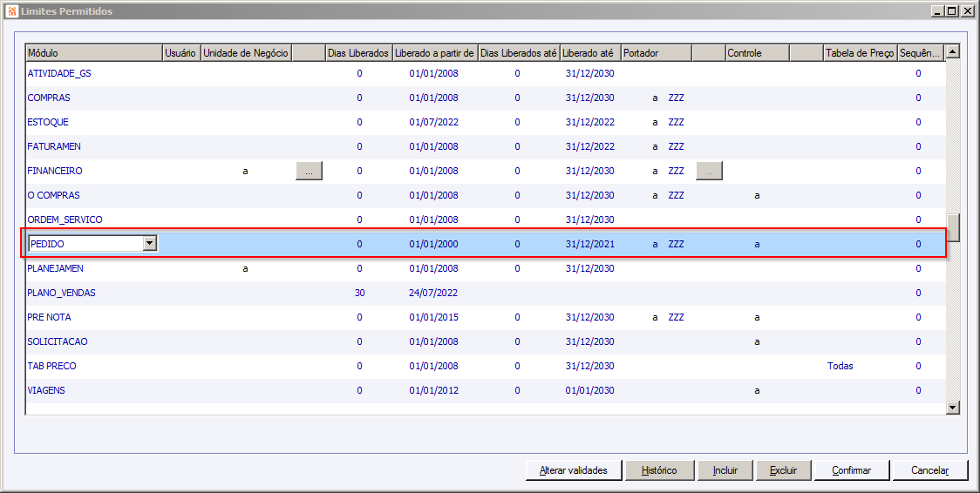Click the 01/01/2000 date in PEDIDO row
The width and height of the screenshot is (980, 493).
pos(433,244)
